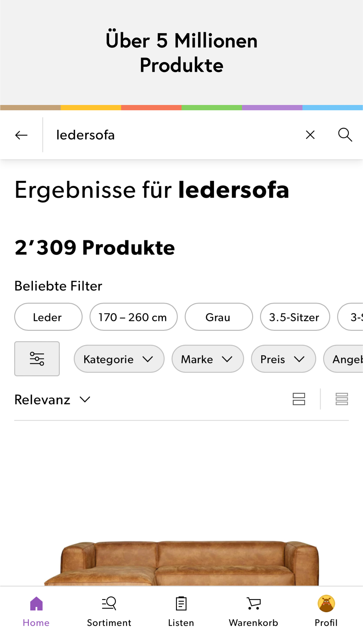Open the Warenkorb shopping cart

(254, 612)
